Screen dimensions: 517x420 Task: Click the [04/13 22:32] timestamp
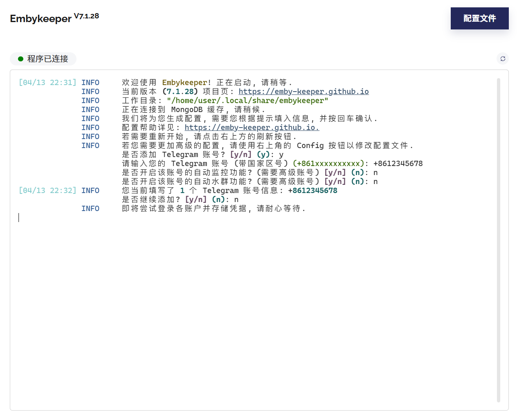(x=47, y=191)
